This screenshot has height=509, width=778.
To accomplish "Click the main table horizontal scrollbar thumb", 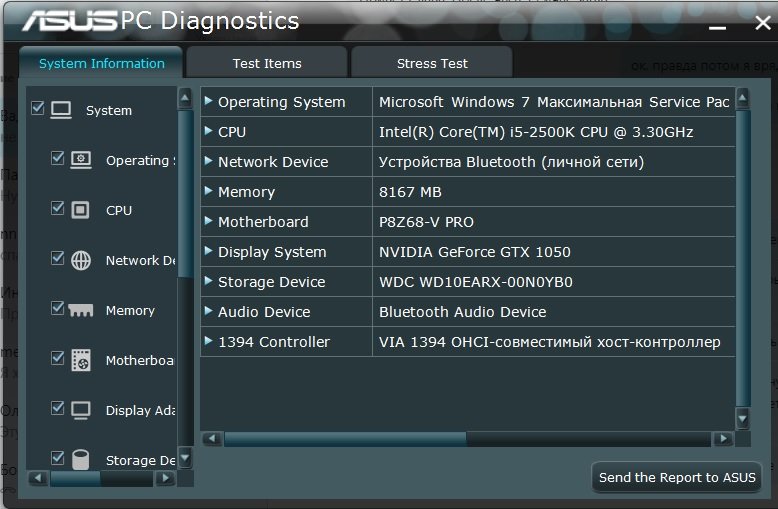I will 345,439.
